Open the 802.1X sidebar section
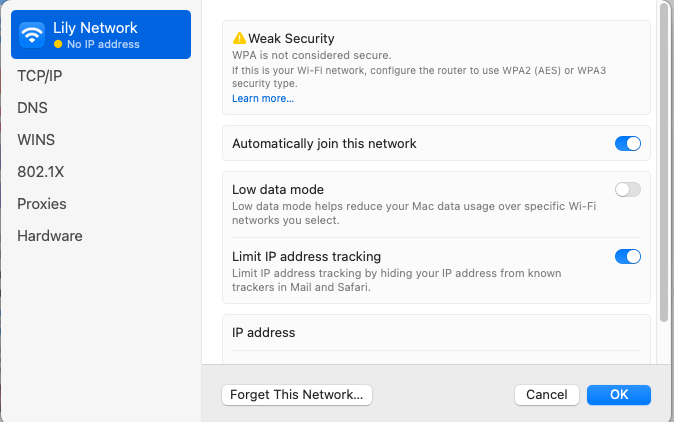 [40, 171]
